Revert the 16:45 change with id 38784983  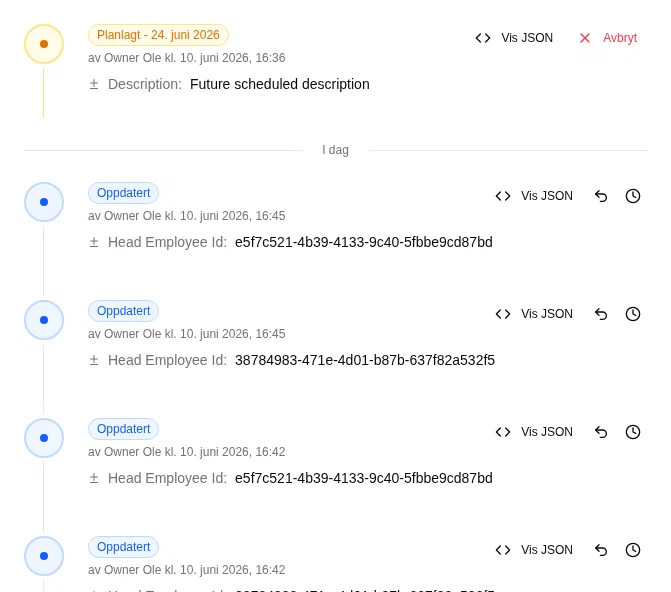point(601,314)
